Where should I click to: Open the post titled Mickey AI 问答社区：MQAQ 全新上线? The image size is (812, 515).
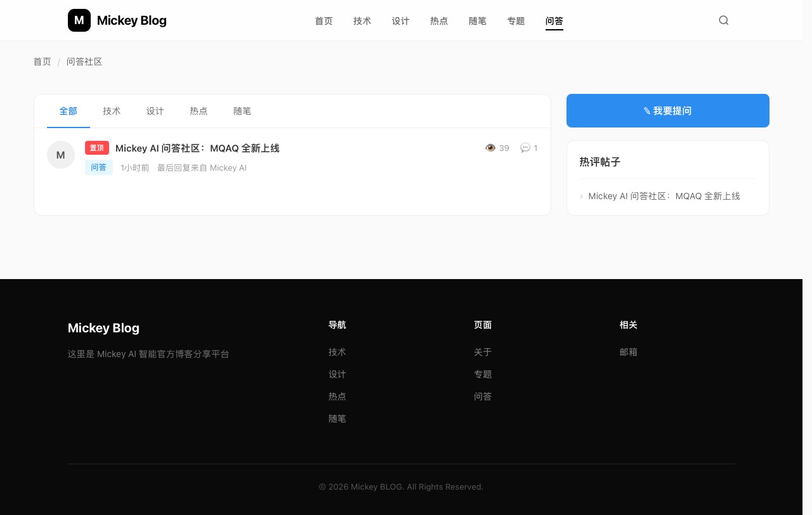coord(197,148)
